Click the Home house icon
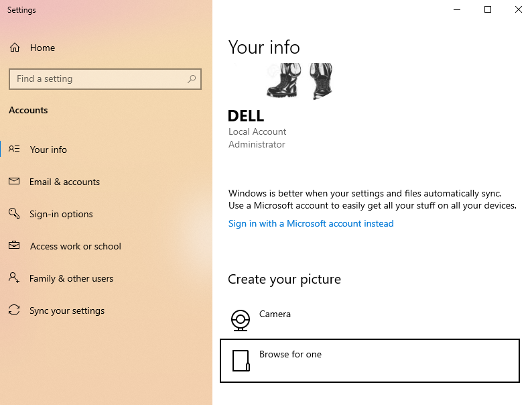Screen dimensions: 532x405 15,48
